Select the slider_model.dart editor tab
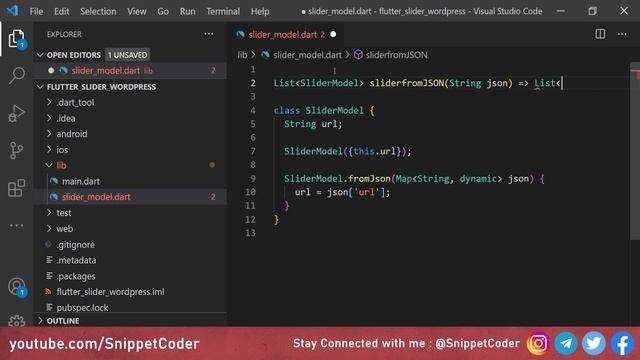Viewport: 640px width, 360px height. [x=286, y=34]
